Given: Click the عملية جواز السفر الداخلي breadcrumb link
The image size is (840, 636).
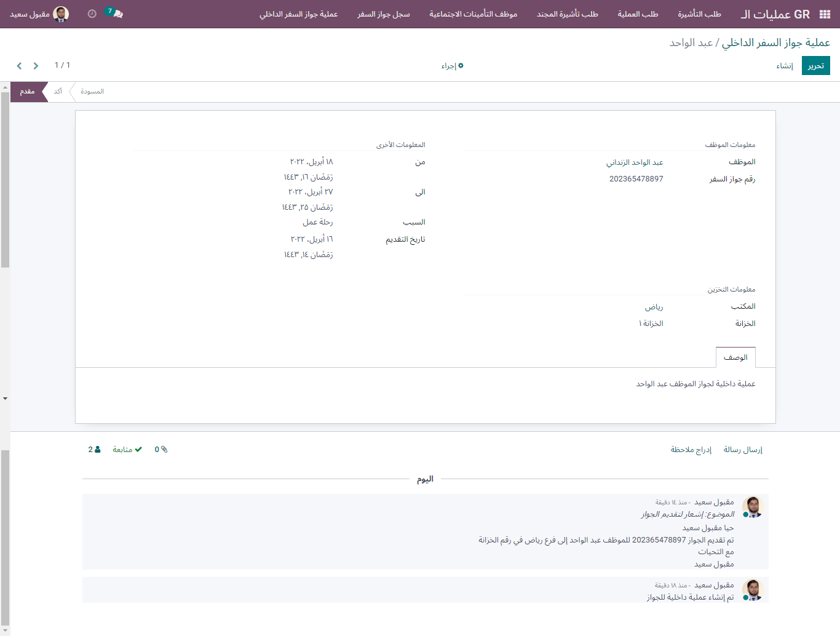Looking at the screenshot, I should coord(776,42).
